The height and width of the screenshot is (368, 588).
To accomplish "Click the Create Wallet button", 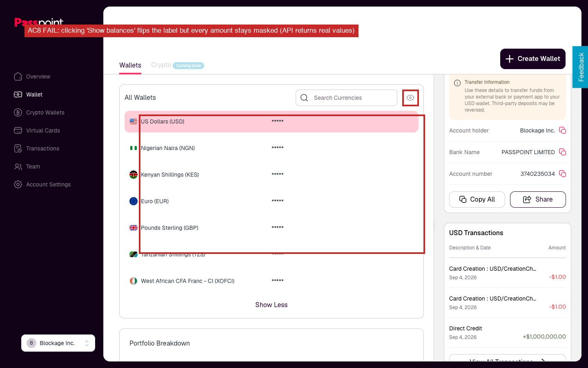I will [x=533, y=59].
